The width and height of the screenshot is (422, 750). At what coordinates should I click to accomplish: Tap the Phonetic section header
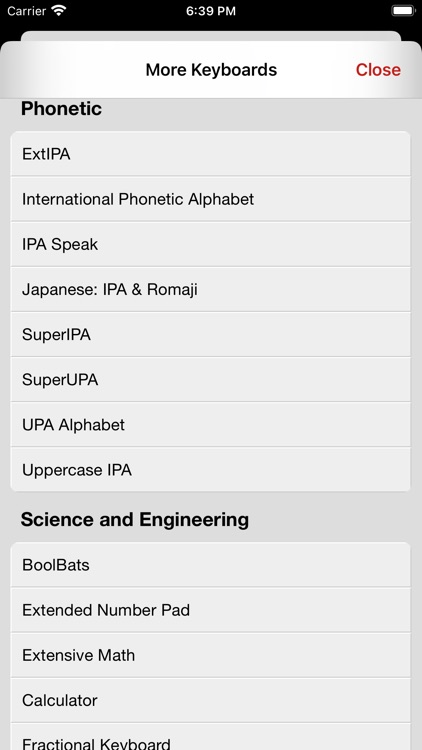tap(61, 109)
